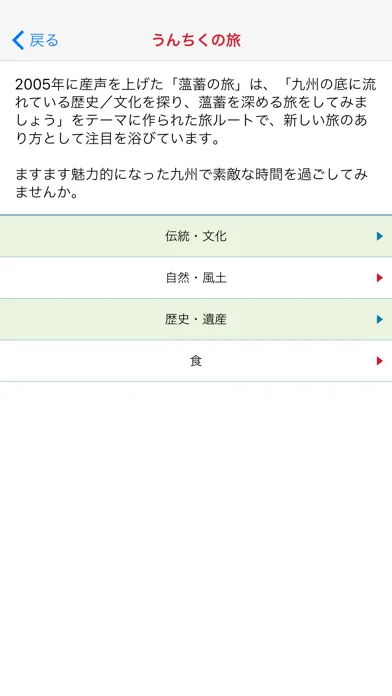Screen dimensions: 392x696
Task: Choose the 食 category
Action: click(x=196, y=361)
